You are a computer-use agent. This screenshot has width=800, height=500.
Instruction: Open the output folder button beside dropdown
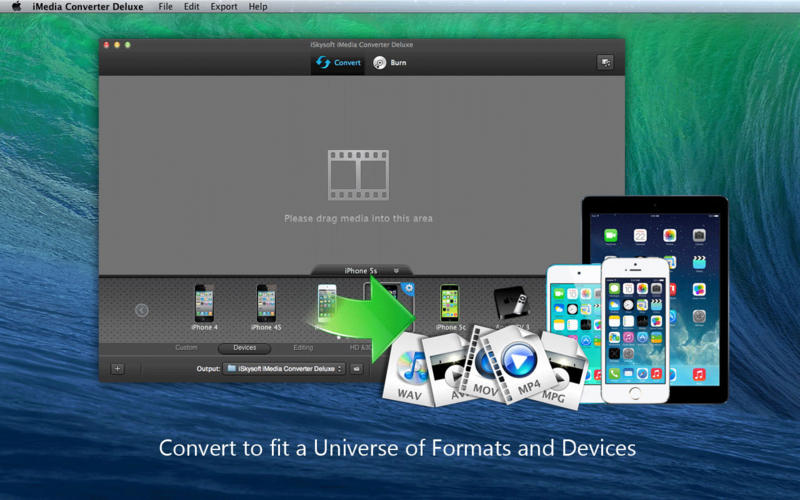[x=357, y=369]
